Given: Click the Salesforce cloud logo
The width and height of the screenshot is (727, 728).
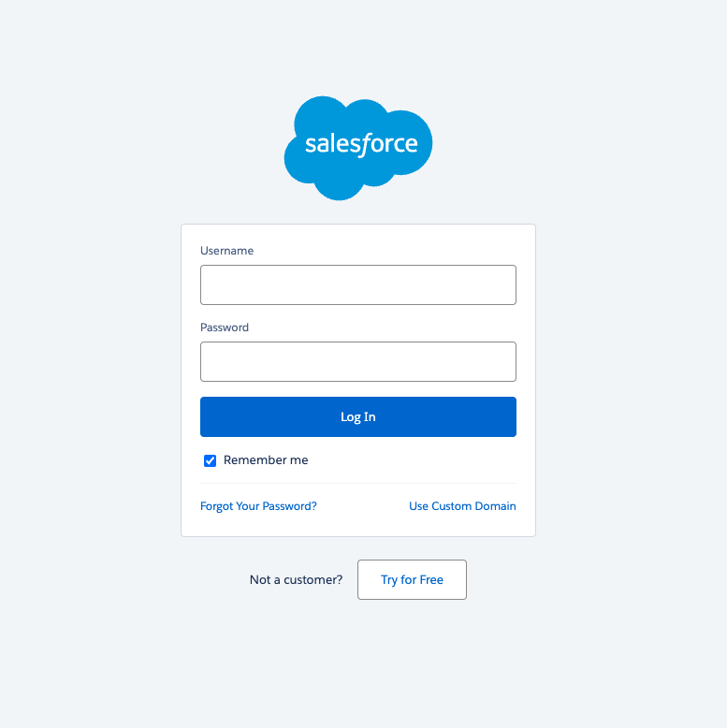Looking at the screenshot, I should coord(358,148).
